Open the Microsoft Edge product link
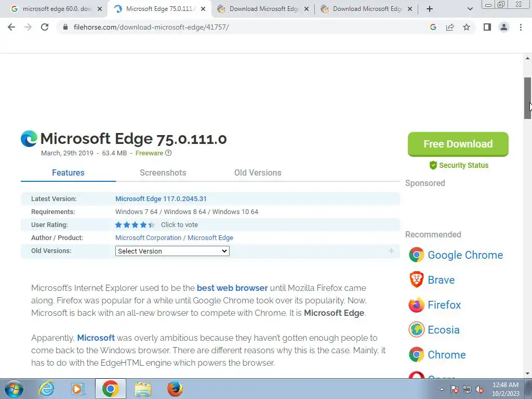The width and height of the screenshot is (532, 399). pos(210,238)
